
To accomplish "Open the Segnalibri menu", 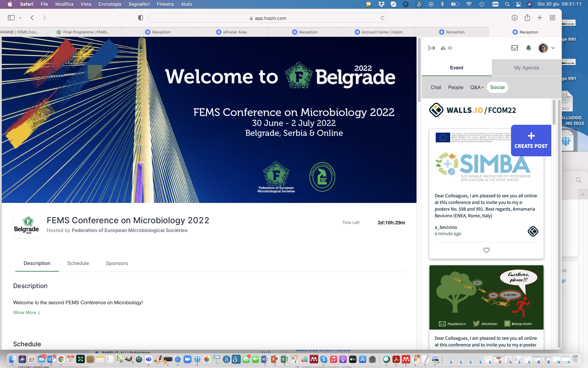I will [139, 4].
